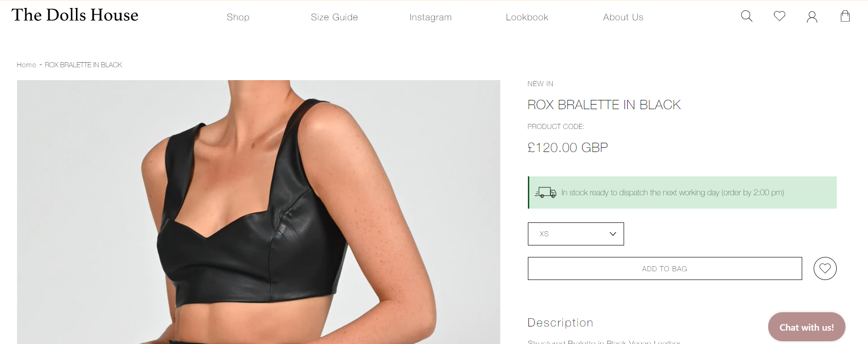Open the black bralette product image
Image resolution: width=868 pixels, height=344 pixels.
pos(259,212)
